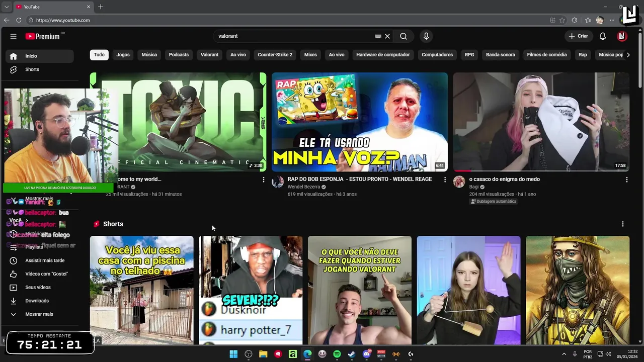
Task: Open Bagi channel avatar
Action: [x=459, y=182]
